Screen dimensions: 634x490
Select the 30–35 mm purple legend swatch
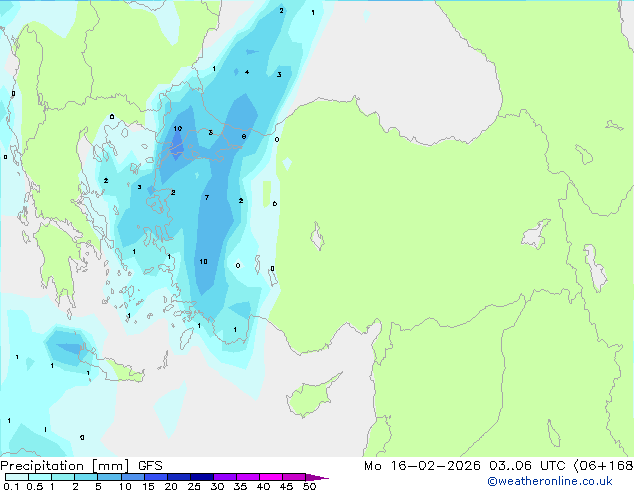(x=224, y=477)
